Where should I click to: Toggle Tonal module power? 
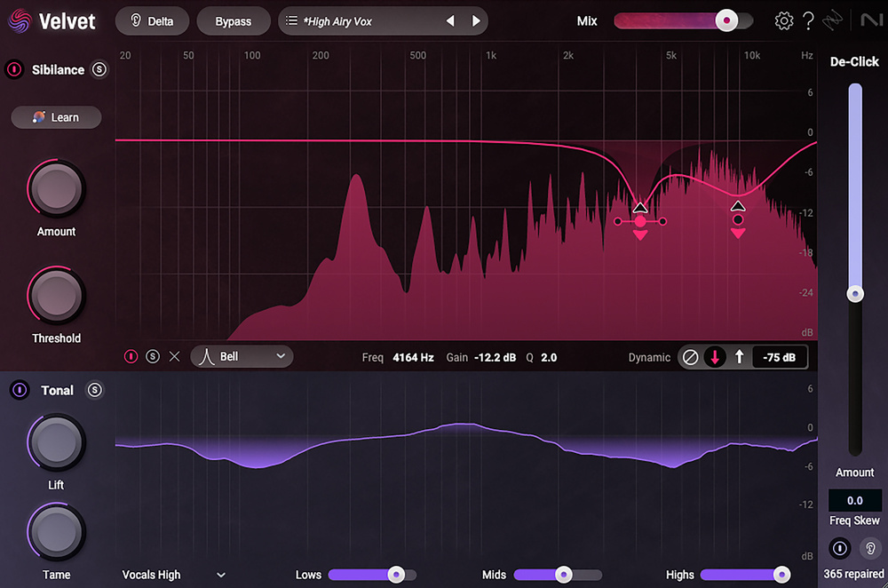[20, 390]
